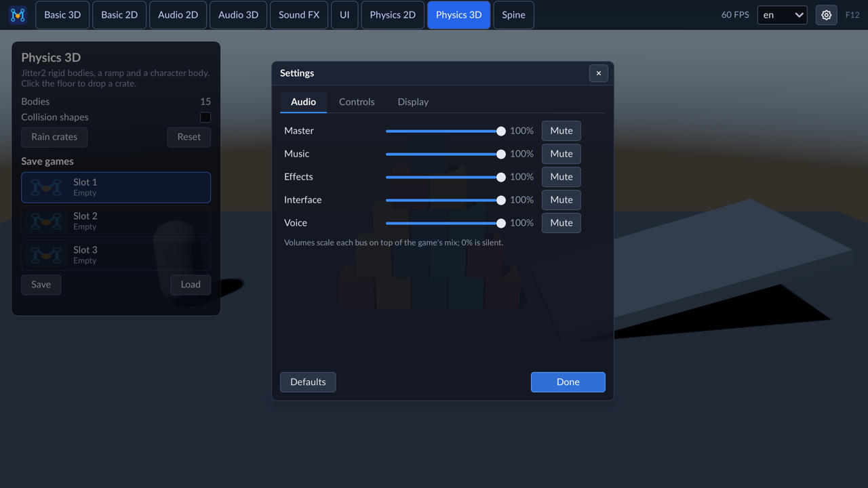Click the Effects volume slider handle

pyautogui.click(x=500, y=177)
